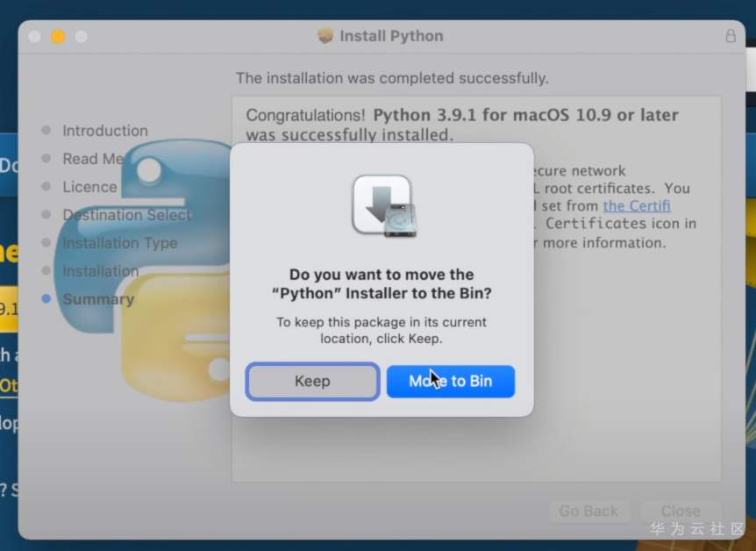
Task: Select the Installation step
Action: (x=100, y=271)
